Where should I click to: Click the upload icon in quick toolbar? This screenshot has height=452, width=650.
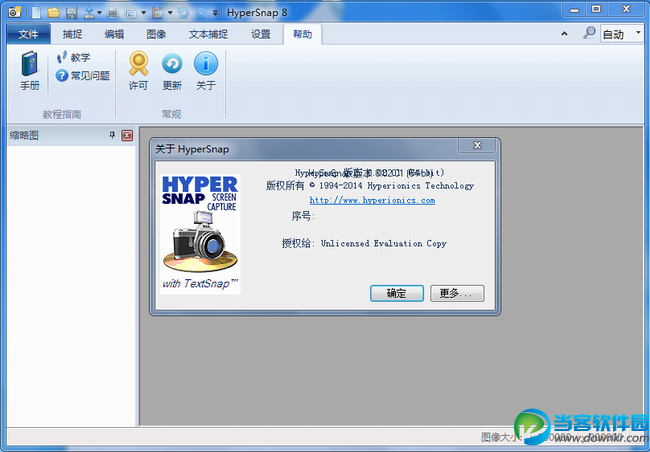pyautogui.click(x=89, y=13)
